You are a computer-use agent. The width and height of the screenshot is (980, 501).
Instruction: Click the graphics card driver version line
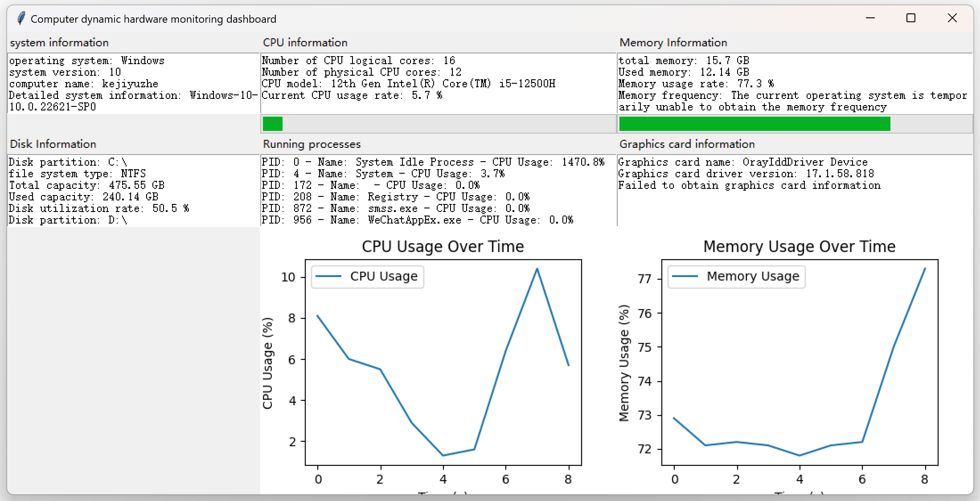coord(746,174)
